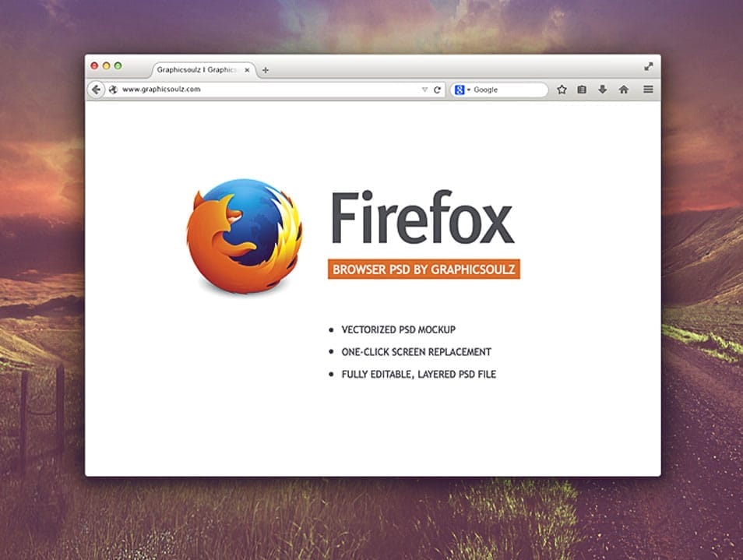
Task: Click the Firefox menu (hamburger) icon
Action: [x=648, y=89]
